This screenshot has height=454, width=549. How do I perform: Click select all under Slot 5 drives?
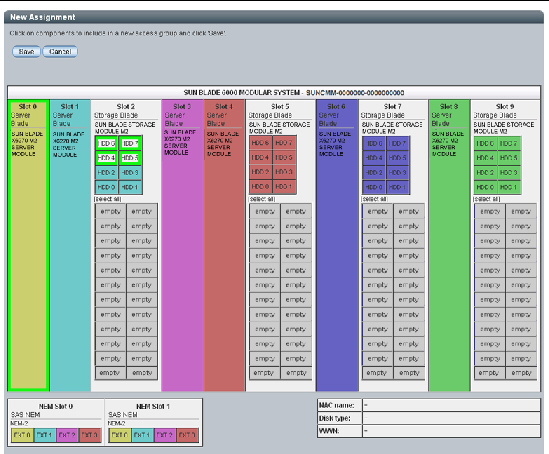point(262,199)
